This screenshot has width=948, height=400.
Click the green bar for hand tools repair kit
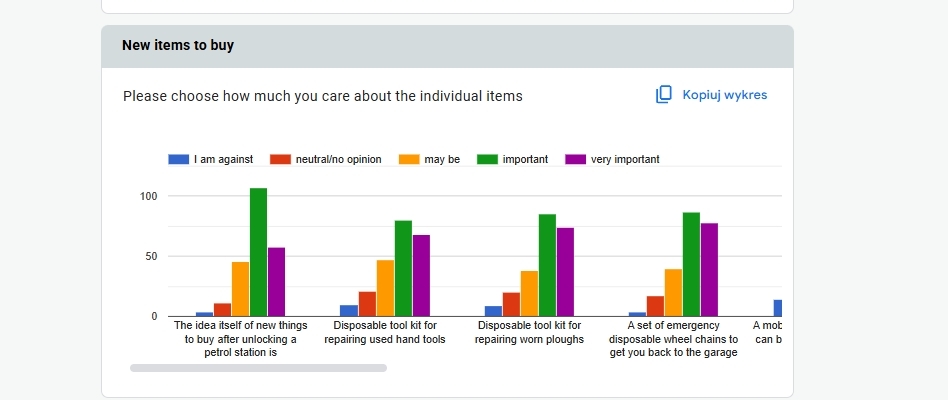(403, 268)
